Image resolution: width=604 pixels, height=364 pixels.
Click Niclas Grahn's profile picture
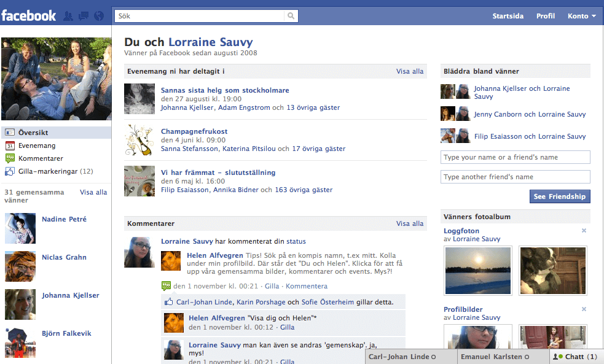(x=20, y=266)
